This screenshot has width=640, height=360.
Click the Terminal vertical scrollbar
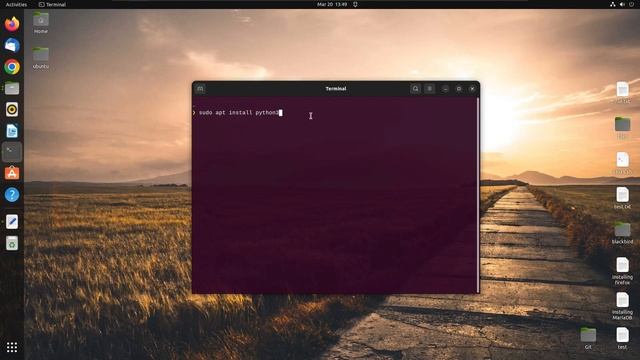[478, 195]
